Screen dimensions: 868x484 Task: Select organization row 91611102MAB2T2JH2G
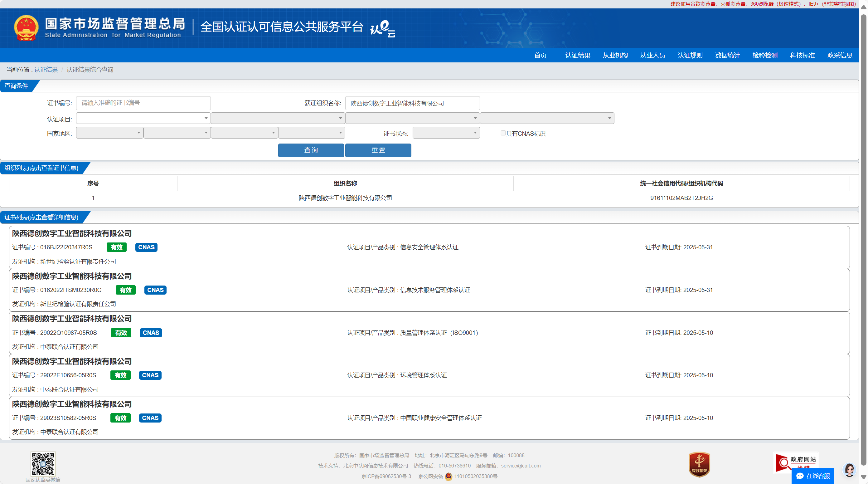(429, 198)
